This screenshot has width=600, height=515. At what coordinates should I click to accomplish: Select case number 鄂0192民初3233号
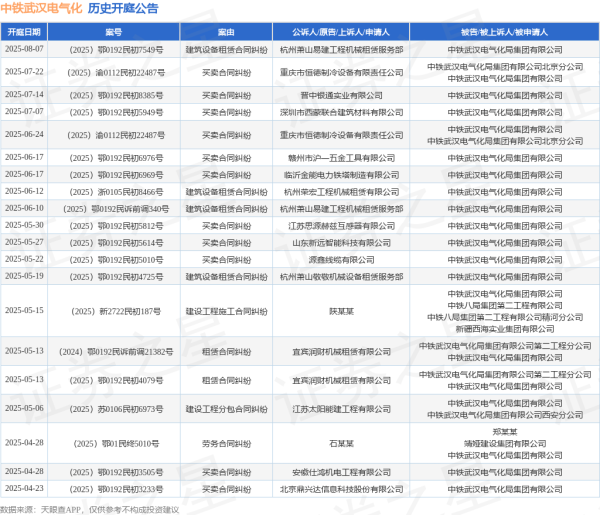(x=116, y=489)
